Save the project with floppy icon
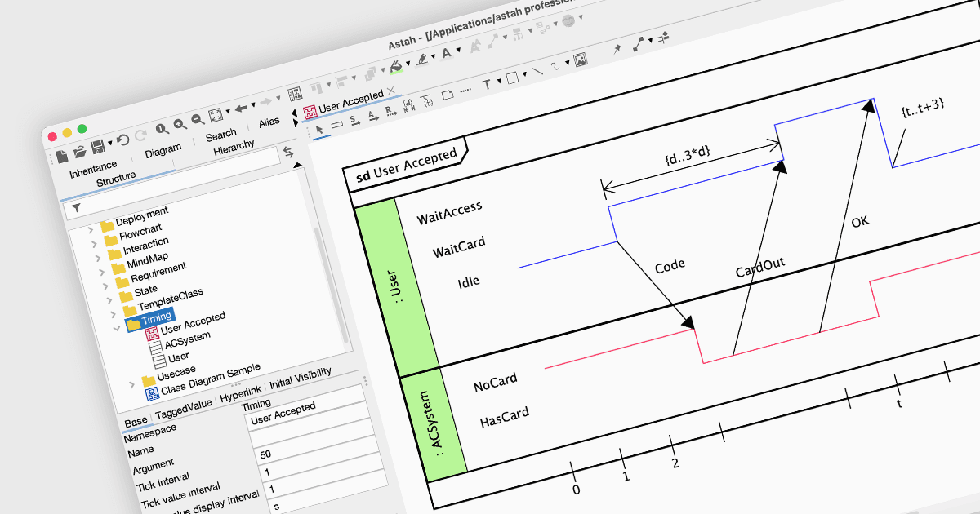 pos(97,147)
